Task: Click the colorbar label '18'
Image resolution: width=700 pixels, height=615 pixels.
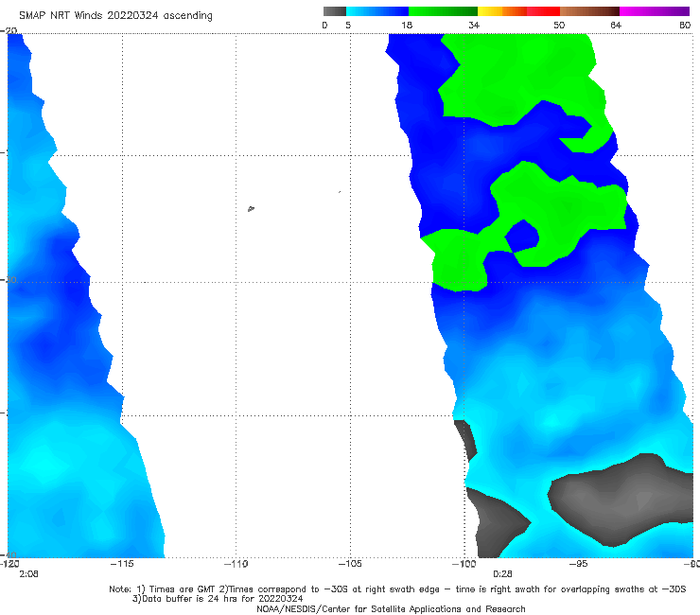Action: pos(407,26)
